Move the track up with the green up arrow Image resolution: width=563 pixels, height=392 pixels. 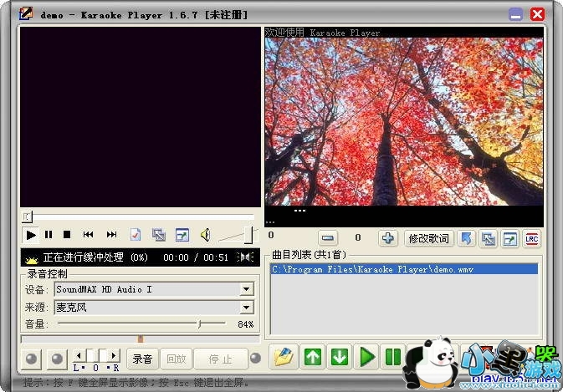pos(313,358)
